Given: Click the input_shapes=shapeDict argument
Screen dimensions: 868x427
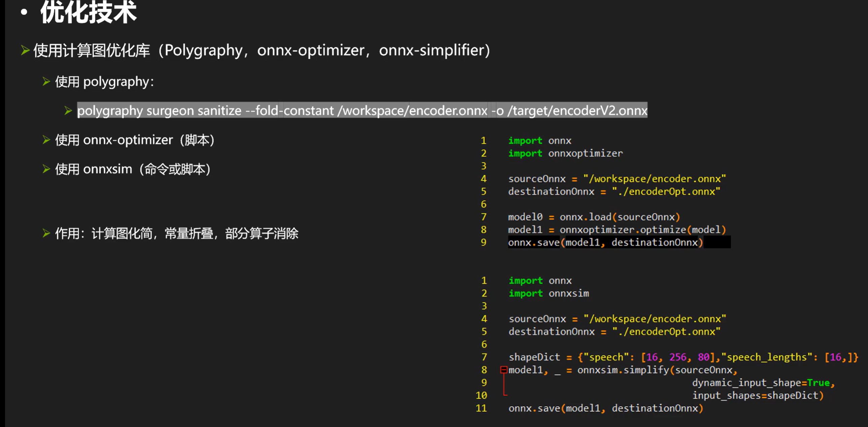Looking at the screenshot, I should [758, 396].
